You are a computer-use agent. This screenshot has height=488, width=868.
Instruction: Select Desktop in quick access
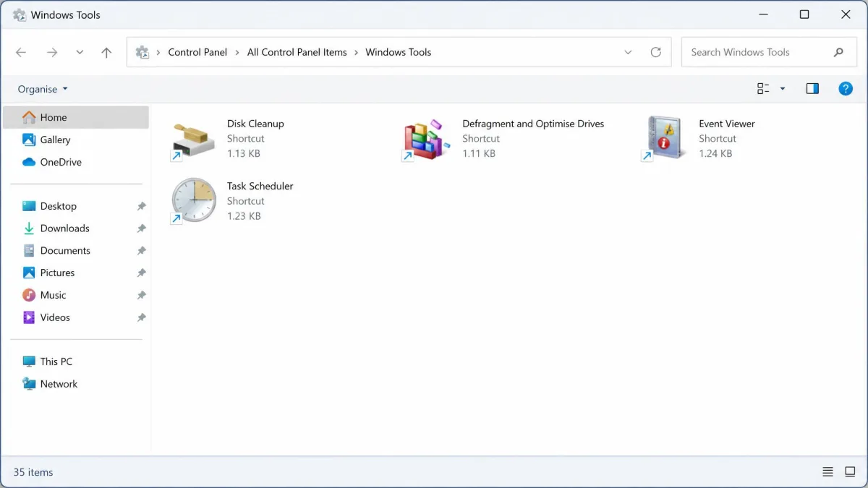76,206
